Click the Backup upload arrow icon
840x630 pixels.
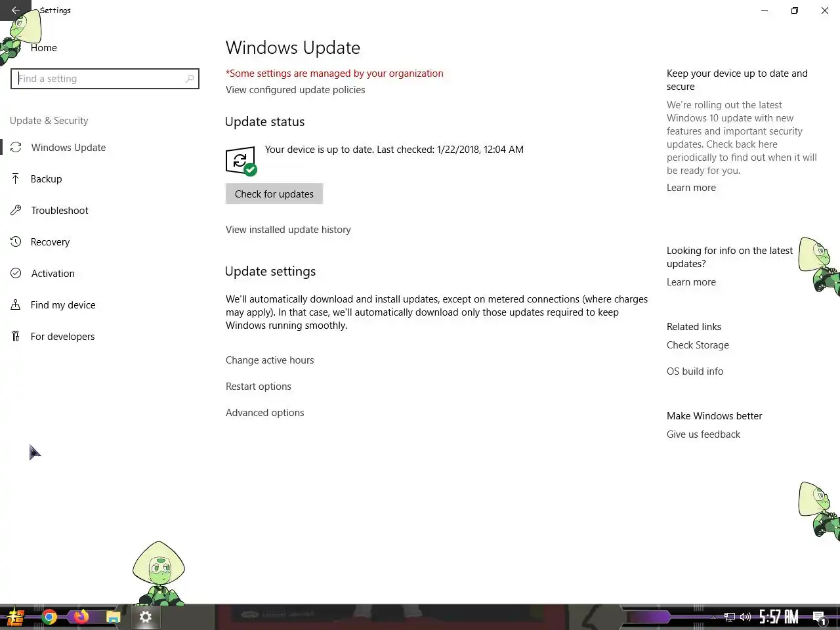tap(16, 178)
